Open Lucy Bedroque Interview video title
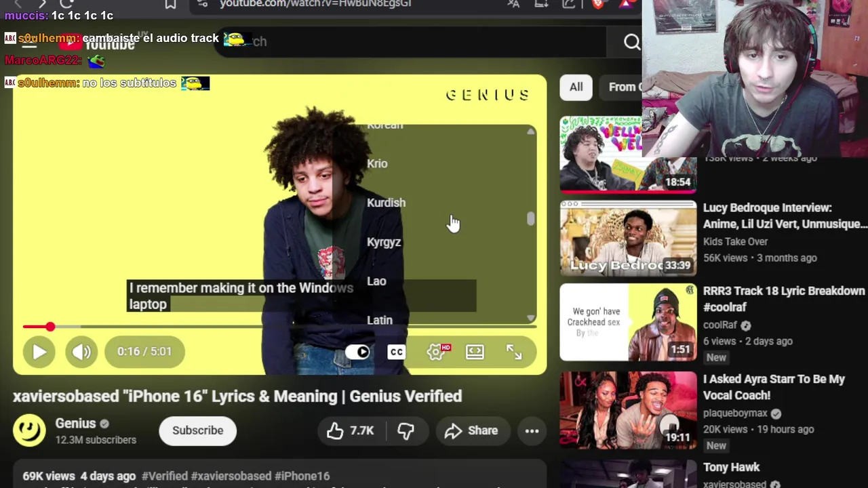The height and width of the screenshot is (488, 868). [785, 216]
